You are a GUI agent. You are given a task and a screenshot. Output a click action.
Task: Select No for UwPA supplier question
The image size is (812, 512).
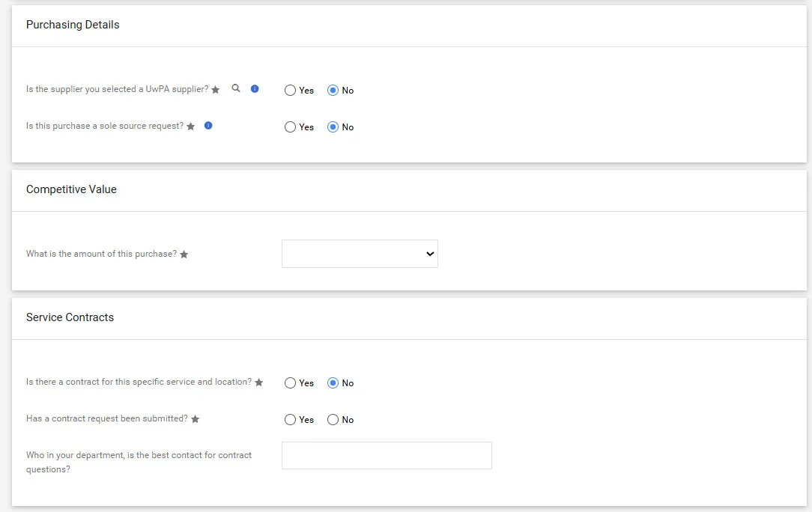[333, 90]
